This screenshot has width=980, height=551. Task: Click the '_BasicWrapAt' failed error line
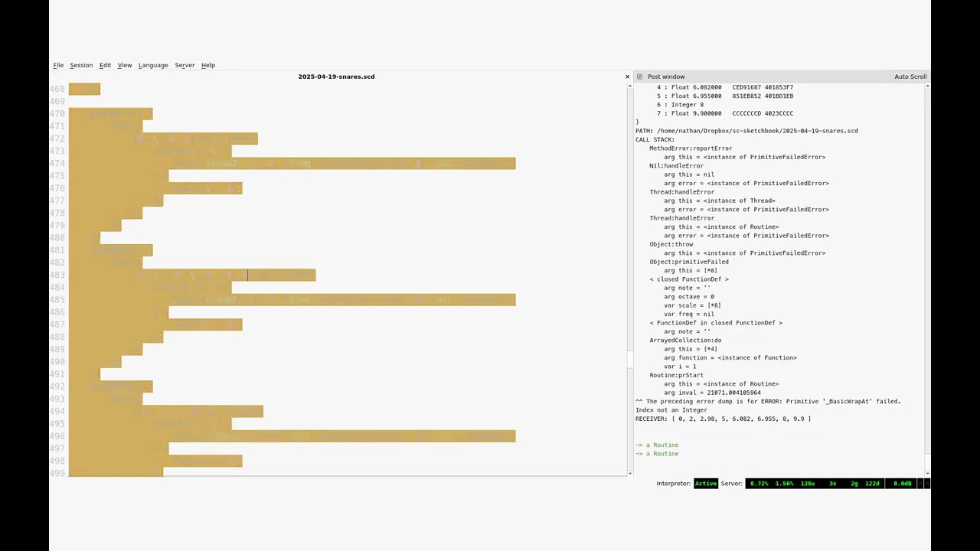[x=768, y=401]
